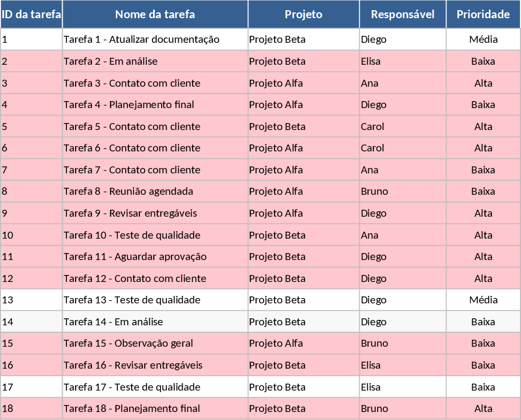Screen dimensions: 521x420
Task: Select cell 'Tarefa 1 - Atualizar documentação'
Action: point(155,40)
